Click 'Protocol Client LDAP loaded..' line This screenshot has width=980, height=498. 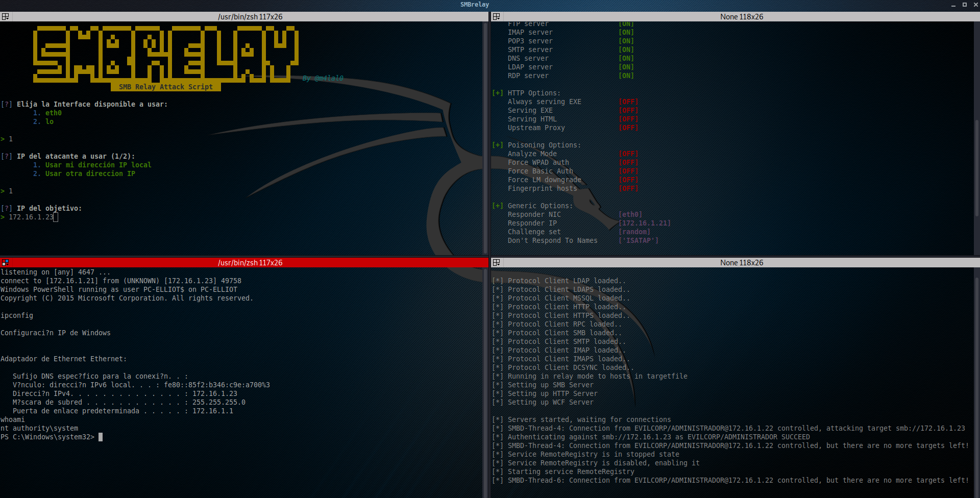(559, 281)
